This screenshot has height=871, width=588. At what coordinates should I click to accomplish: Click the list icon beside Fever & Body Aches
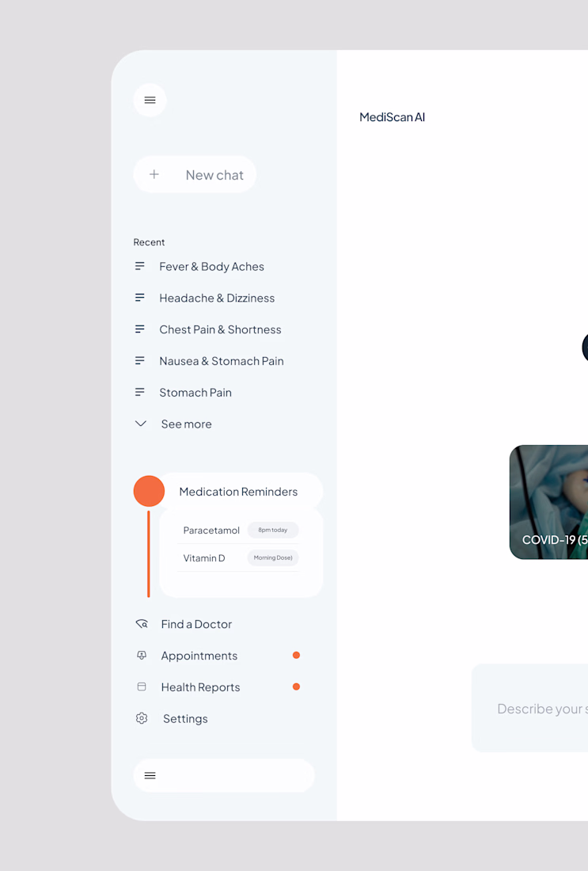click(140, 266)
